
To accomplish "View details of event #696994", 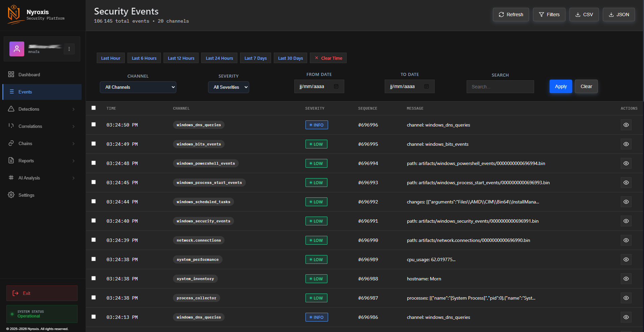I will pyautogui.click(x=626, y=163).
